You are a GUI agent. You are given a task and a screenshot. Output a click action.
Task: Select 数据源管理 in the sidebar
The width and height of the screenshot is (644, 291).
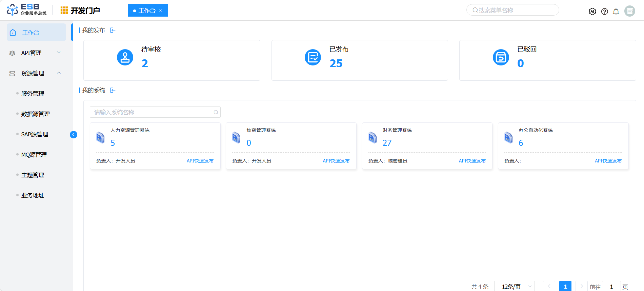coord(36,114)
